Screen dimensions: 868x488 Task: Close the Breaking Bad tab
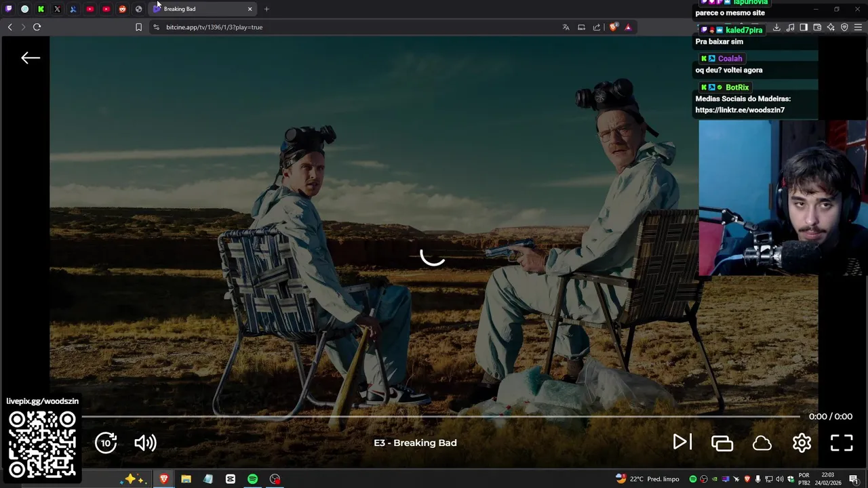pos(250,9)
